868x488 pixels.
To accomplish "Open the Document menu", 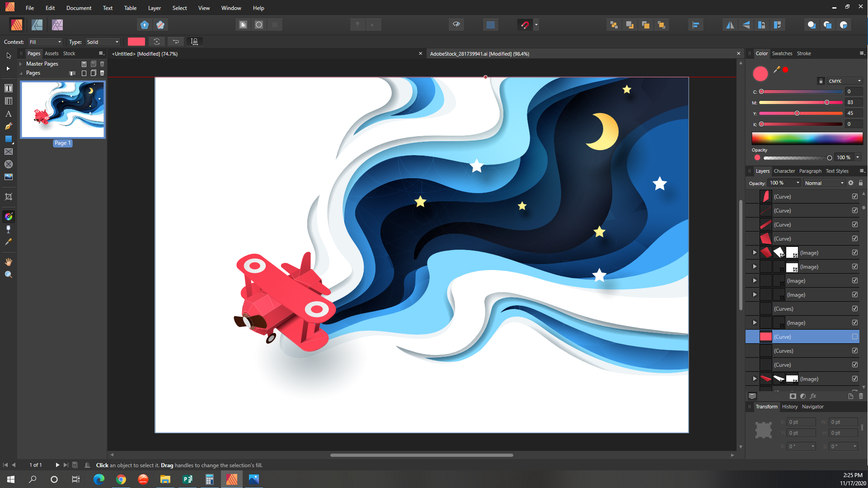I will (79, 8).
